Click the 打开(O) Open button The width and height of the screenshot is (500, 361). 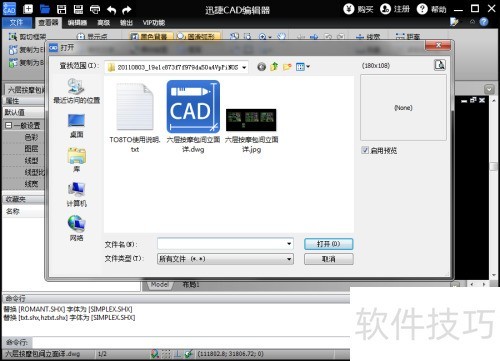coord(328,244)
